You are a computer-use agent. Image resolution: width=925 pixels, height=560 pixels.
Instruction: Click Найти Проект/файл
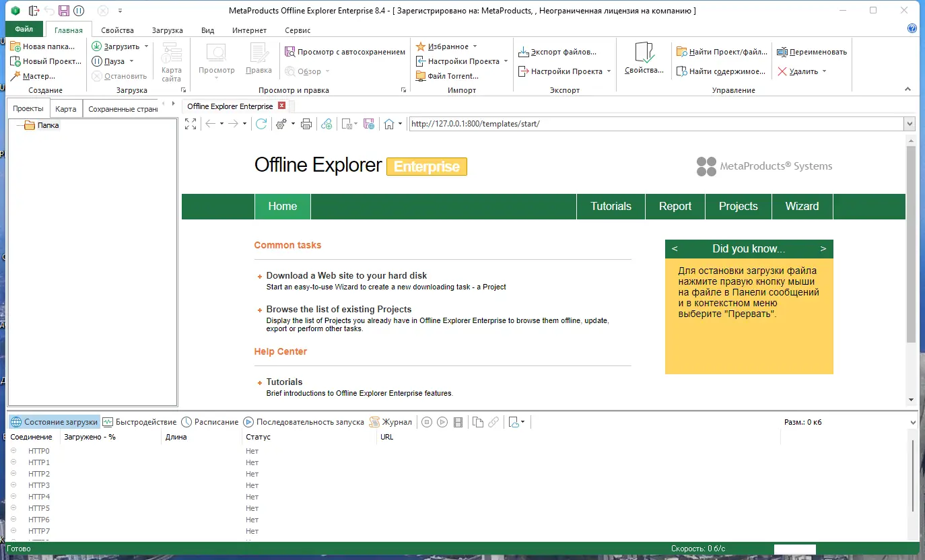(722, 52)
